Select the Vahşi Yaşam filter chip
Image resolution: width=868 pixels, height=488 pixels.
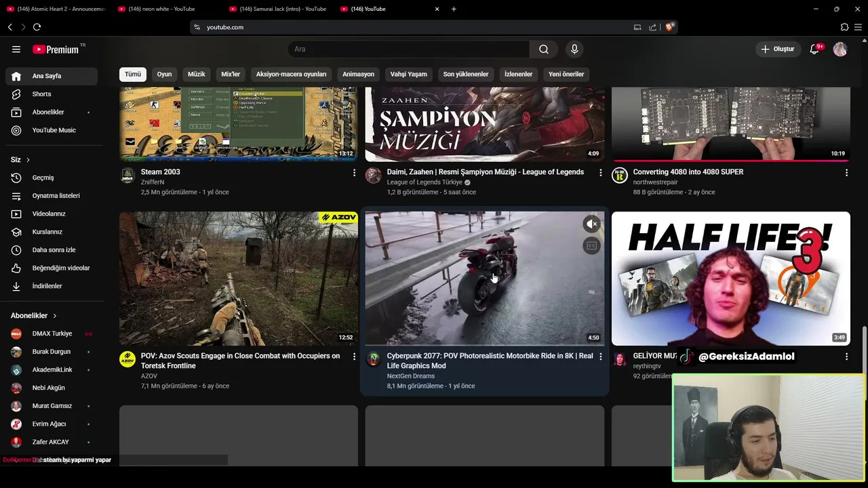pos(408,74)
